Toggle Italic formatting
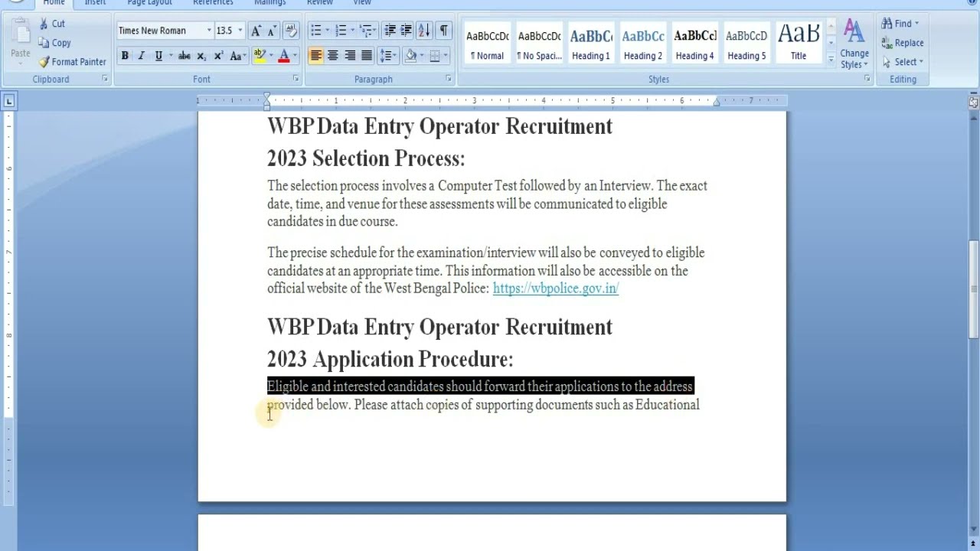This screenshot has width=980, height=551. pos(142,56)
